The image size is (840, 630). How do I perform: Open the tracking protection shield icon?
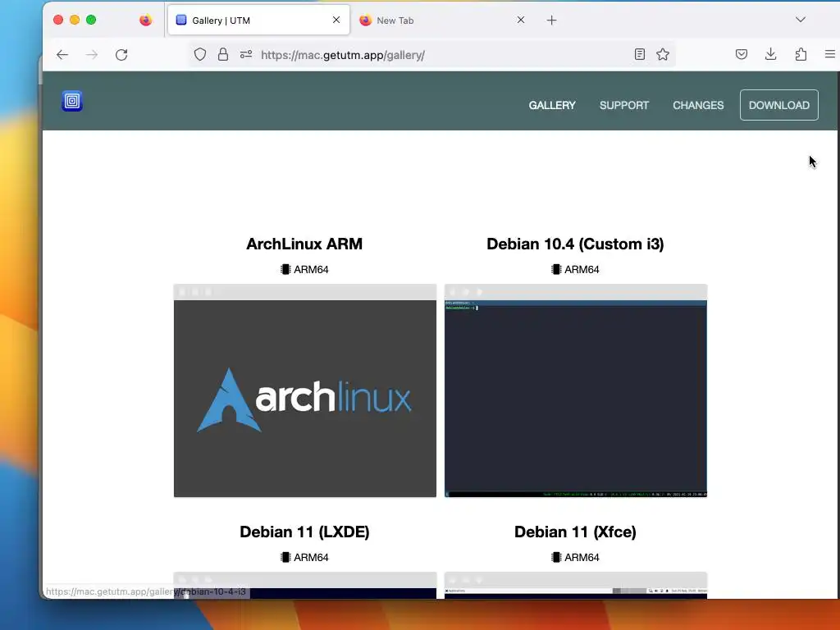click(200, 55)
